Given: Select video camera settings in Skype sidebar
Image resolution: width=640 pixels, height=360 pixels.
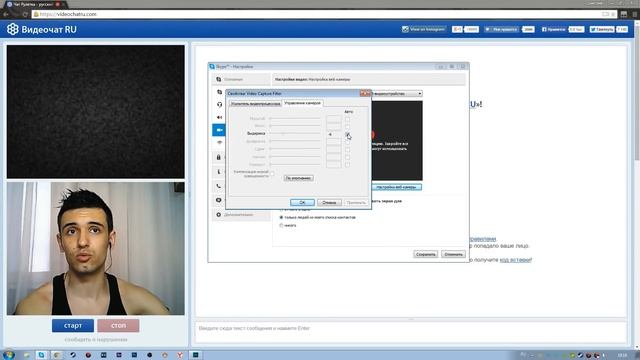Looking at the screenshot, I should pyautogui.click(x=219, y=130).
